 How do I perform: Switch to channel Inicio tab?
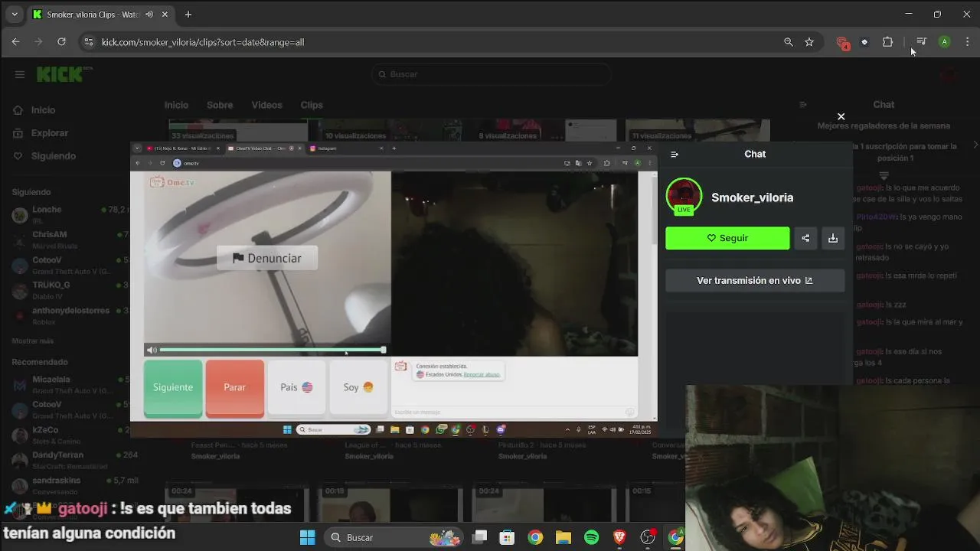(x=176, y=105)
